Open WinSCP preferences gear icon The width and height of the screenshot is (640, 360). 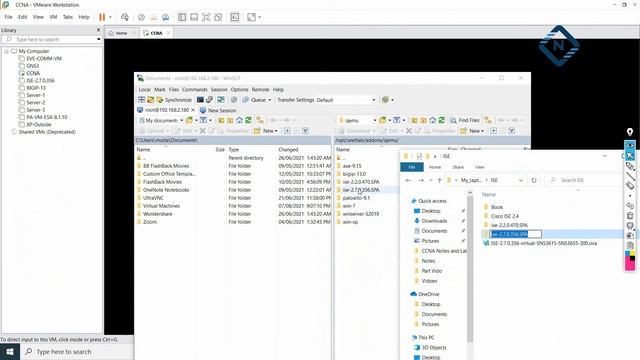point(234,100)
